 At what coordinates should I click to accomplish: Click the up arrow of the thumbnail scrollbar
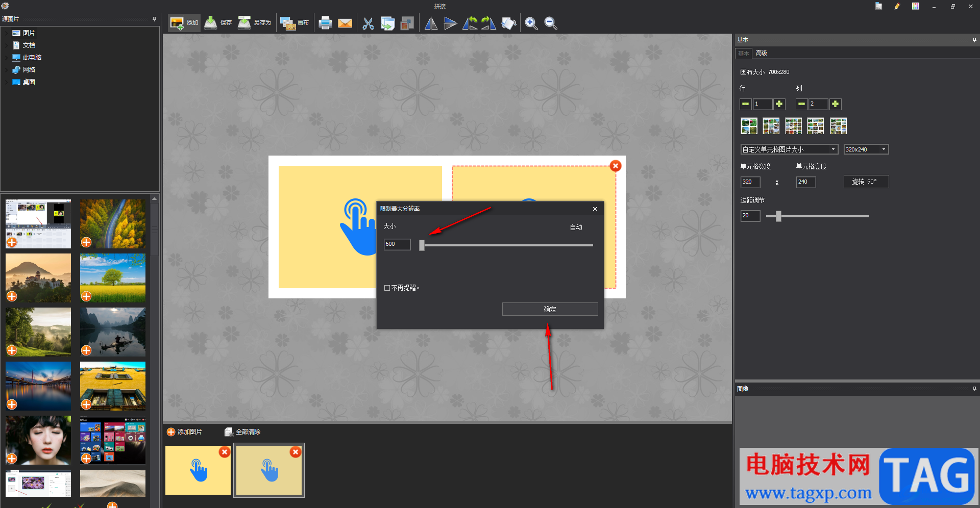(154, 198)
